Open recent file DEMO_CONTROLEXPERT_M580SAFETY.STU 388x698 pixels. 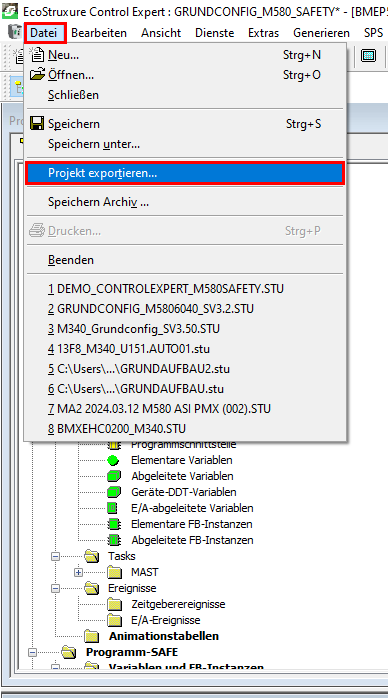[x=185, y=289]
